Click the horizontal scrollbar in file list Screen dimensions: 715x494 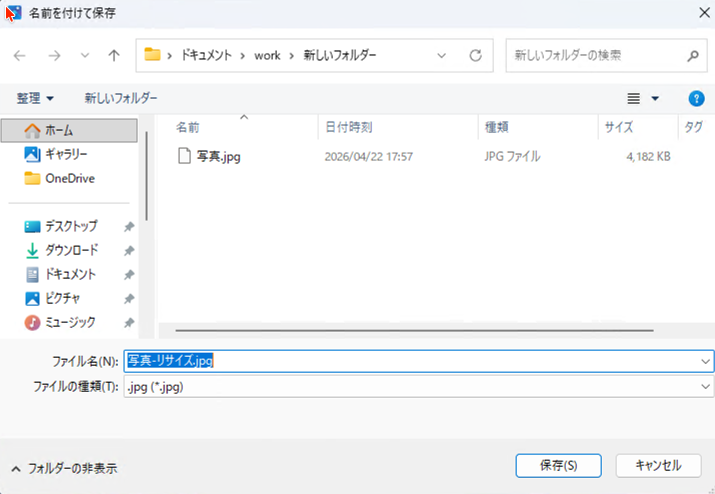pos(400,329)
